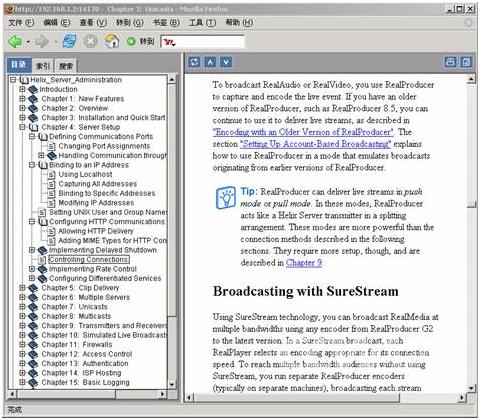Open 'Setting Up Account-Based Broadcasting' link

(x=315, y=144)
